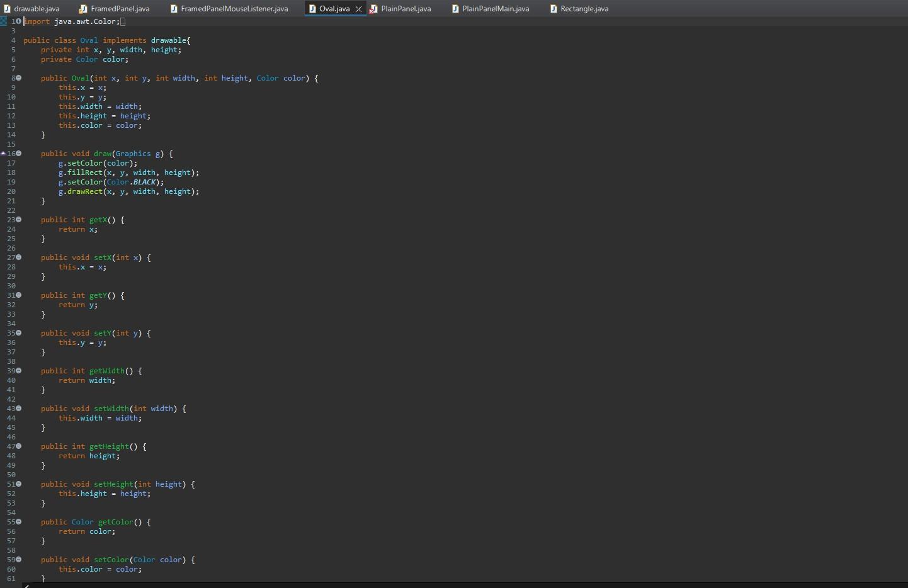Open the FramedPanel.java tab
The height and width of the screenshot is (588, 908).
point(114,9)
